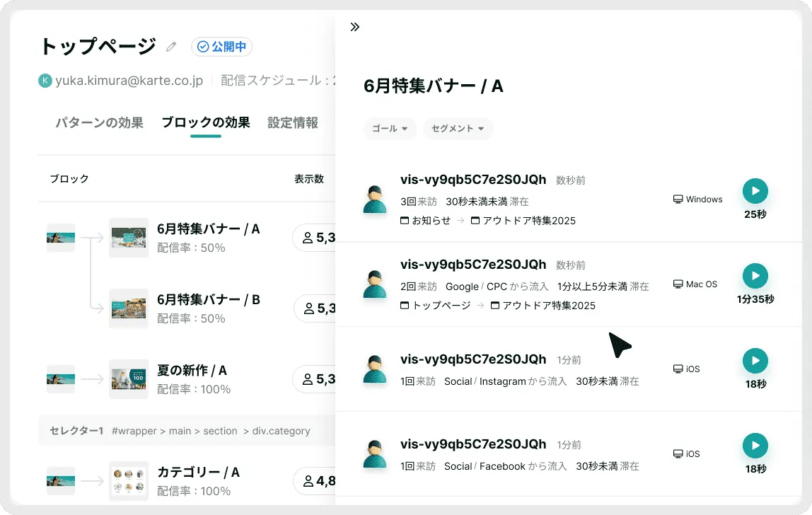Open the 6月特集バナー / A banner thumbnail
This screenshot has height=515, width=812.
(x=129, y=238)
